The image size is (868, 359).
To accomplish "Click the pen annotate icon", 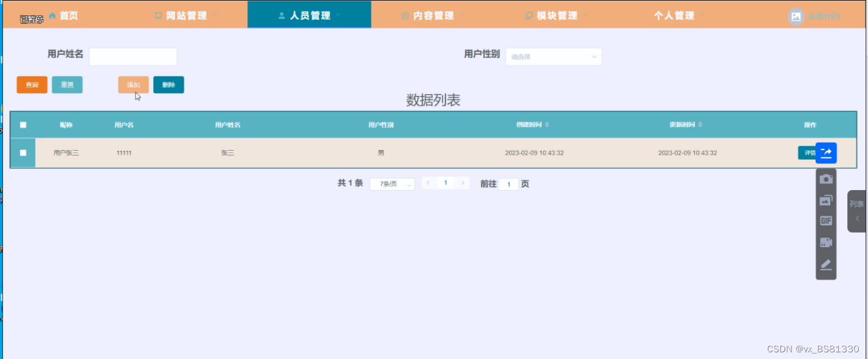I will (x=826, y=264).
